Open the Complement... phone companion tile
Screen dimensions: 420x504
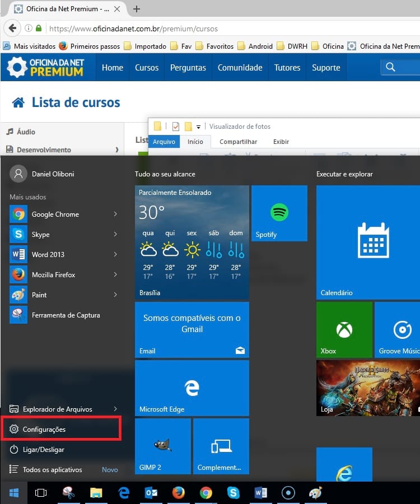221,446
